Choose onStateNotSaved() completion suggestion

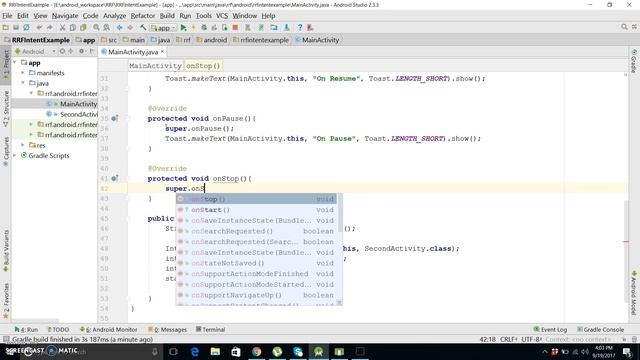[256, 263]
